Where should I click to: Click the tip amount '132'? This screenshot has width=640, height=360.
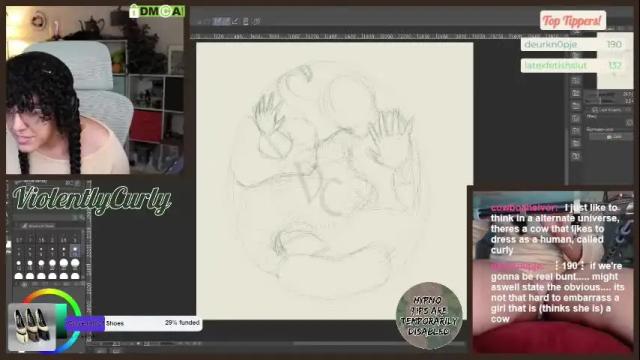coord(614,65)
